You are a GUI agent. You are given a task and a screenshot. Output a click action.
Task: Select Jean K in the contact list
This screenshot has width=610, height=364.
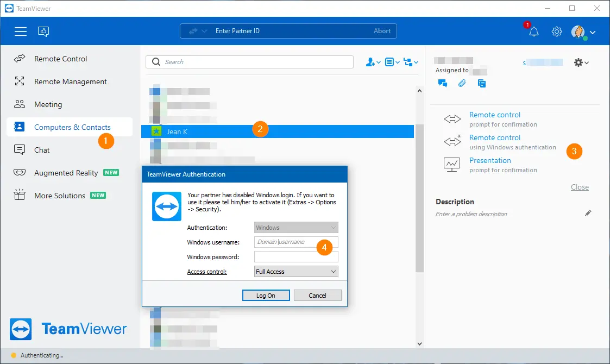point(278,131)
